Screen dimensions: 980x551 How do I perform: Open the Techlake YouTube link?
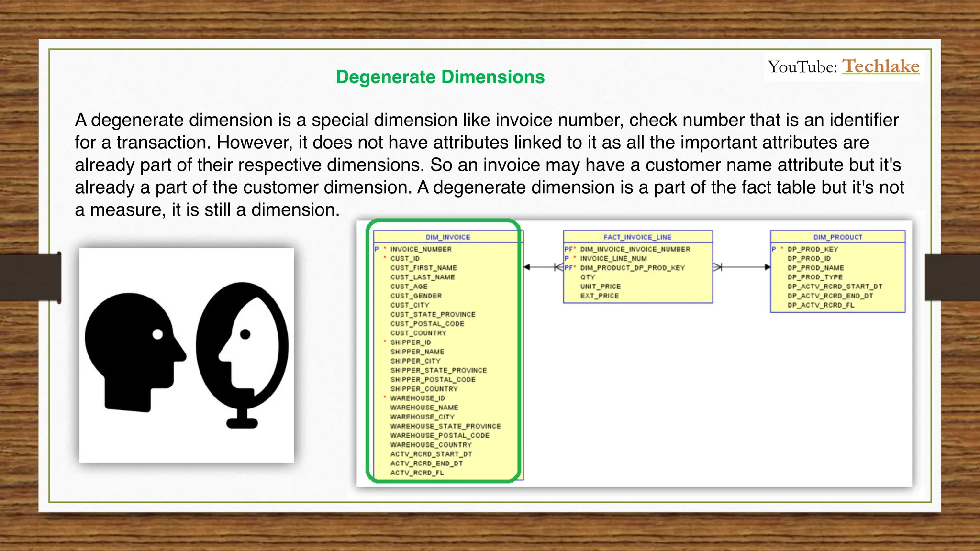click(880, 66)
